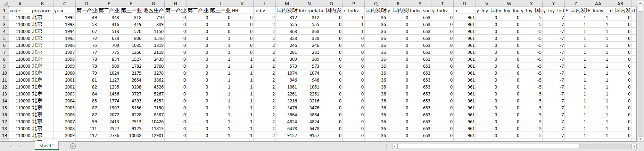
Task: Select cell with value 653 in row 8
Action: click(420, 59)
